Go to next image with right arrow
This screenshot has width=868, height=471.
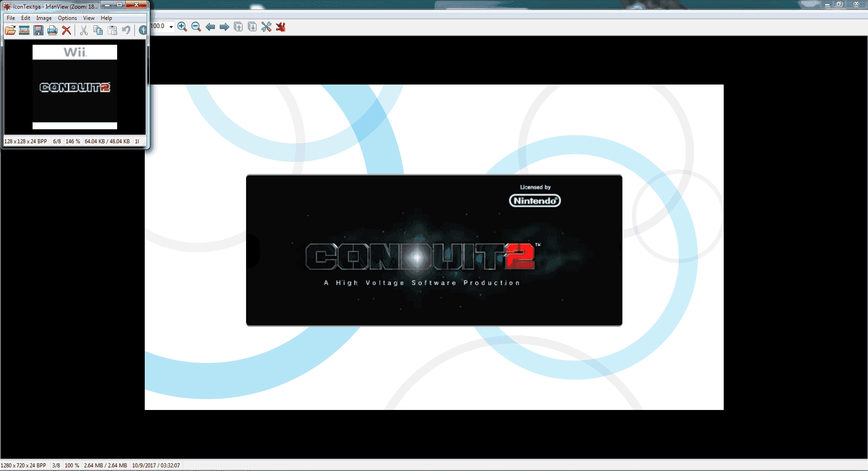tap(224, 27)
